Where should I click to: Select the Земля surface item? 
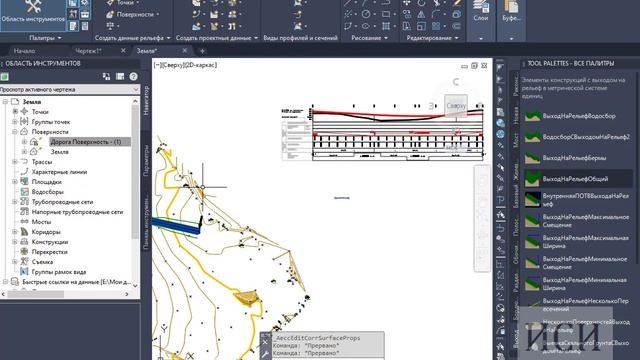(x=60, y=152)
